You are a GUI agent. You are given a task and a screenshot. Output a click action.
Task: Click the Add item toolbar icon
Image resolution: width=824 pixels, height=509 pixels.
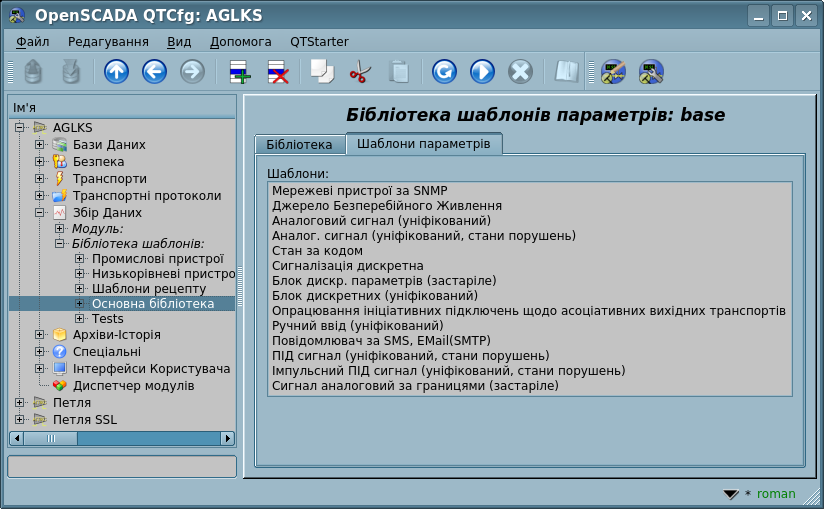tap(240, 72)
